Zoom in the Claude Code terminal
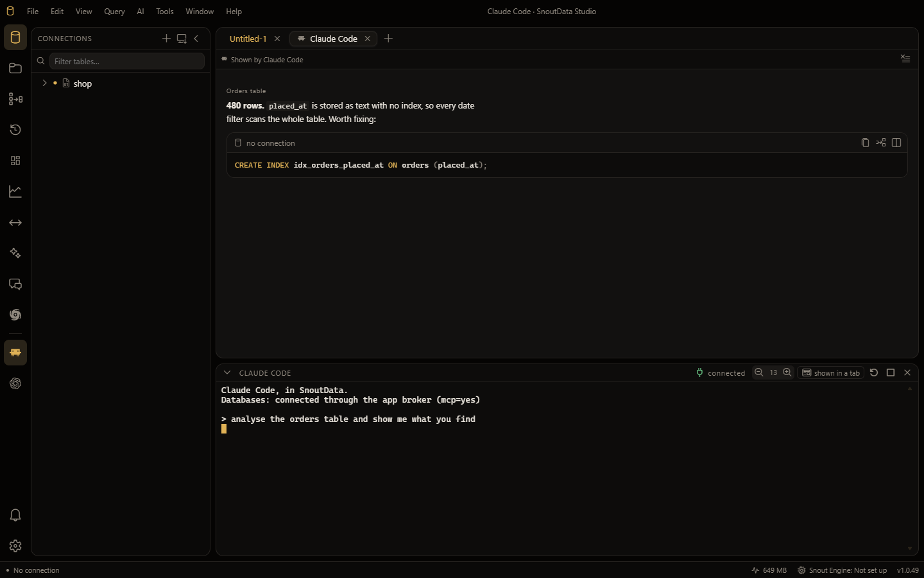The width and height of the screenshot is (924, 578). pyautogui.click(x=787, y=372)
